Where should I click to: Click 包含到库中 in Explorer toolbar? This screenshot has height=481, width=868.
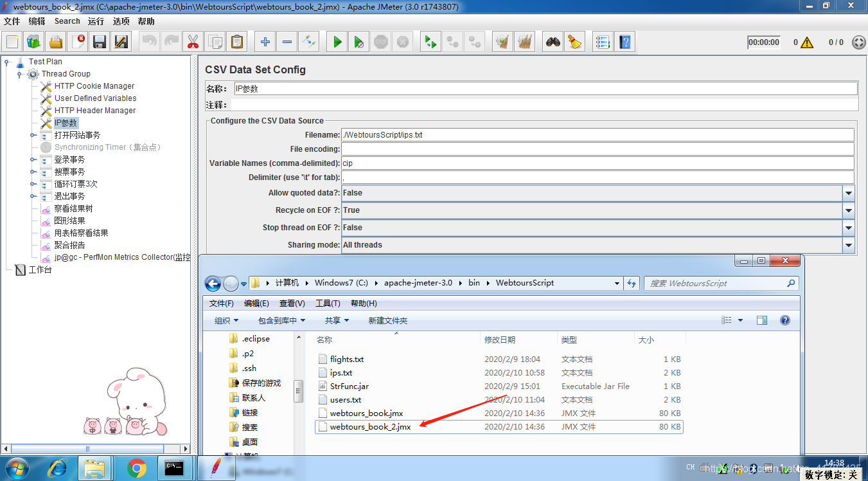click(x=281, y=320)
